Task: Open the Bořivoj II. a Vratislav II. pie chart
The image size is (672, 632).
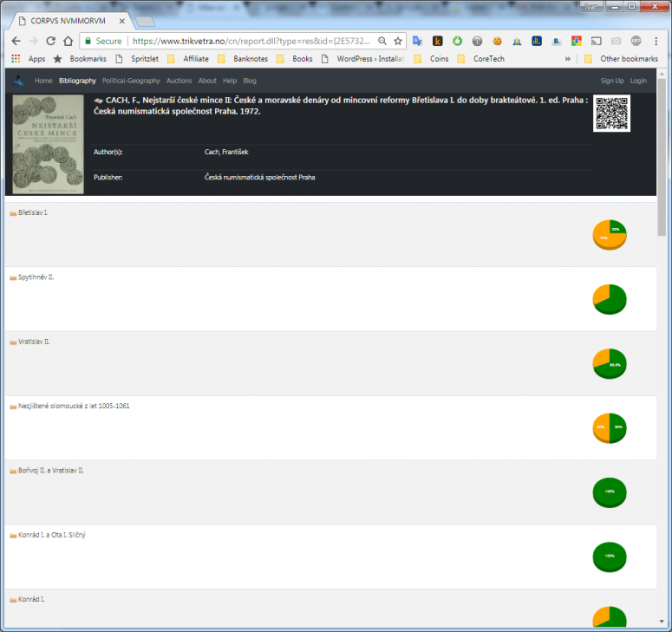Action: [x=610, y=492]
